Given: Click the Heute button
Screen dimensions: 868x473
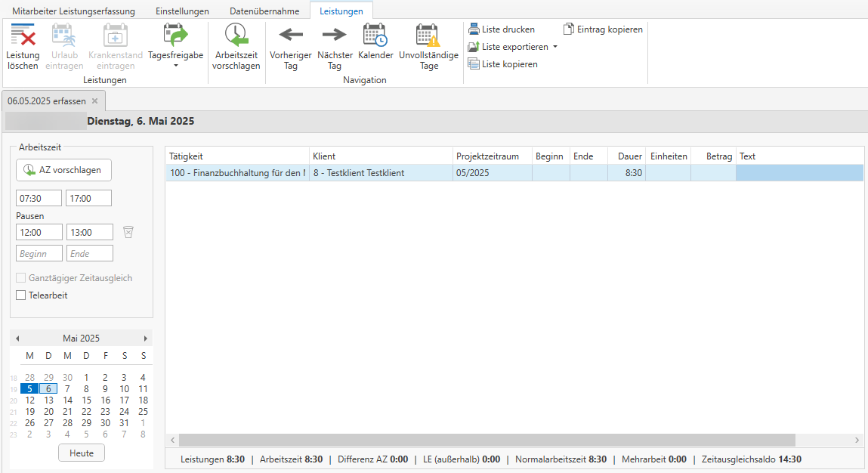Looking at the screenshot, I should [x=82, y=453].
